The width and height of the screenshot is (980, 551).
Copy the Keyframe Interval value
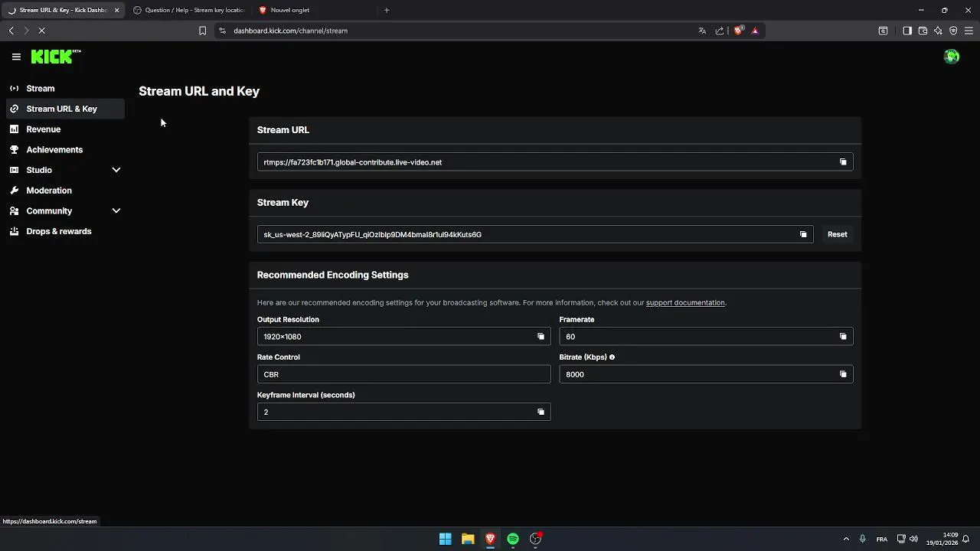[541, 412]
